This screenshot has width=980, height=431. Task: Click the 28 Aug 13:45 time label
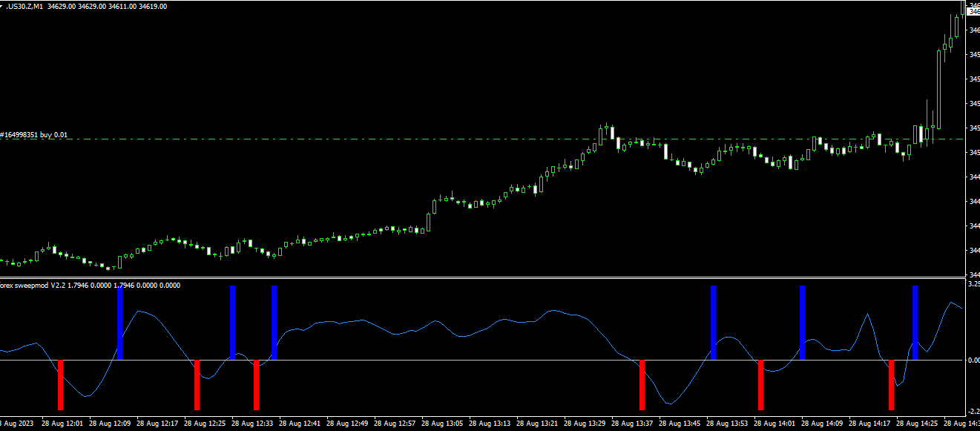(x=680, y=424)
